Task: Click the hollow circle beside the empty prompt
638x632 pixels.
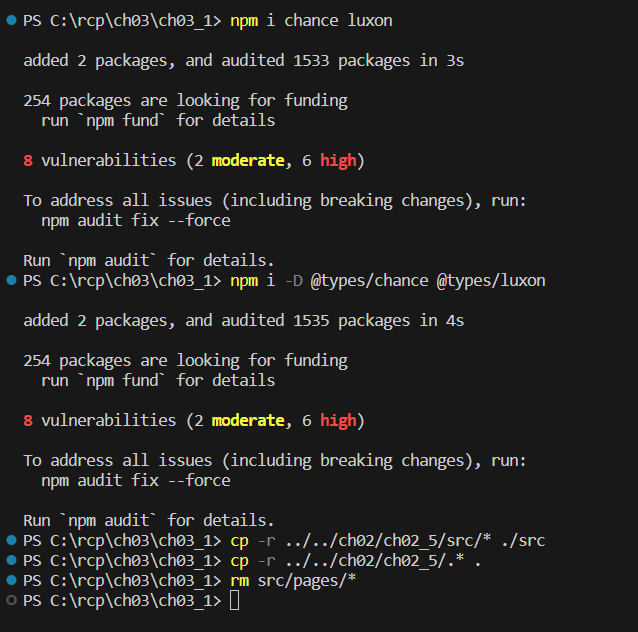Action: pos(11,600)
